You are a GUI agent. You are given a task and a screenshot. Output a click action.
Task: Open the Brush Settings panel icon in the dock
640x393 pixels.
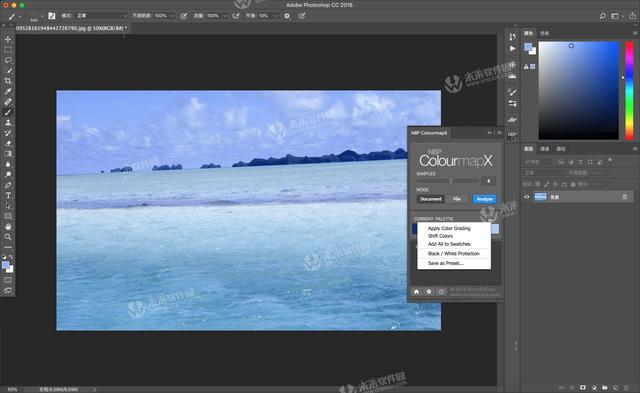pyautogui.click(x=512, y=92)
